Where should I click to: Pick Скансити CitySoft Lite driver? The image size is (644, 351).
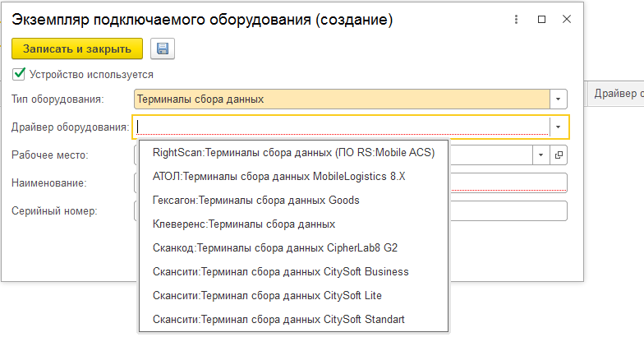[294, 296]
